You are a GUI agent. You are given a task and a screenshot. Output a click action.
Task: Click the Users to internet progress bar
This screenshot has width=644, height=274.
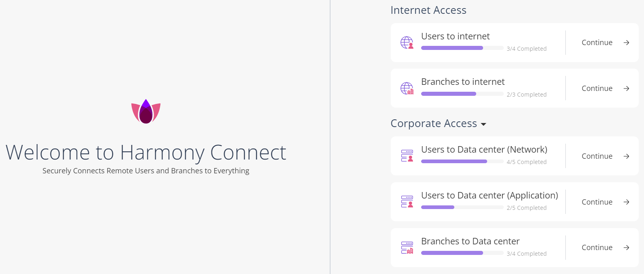click(x=462, y=48)
